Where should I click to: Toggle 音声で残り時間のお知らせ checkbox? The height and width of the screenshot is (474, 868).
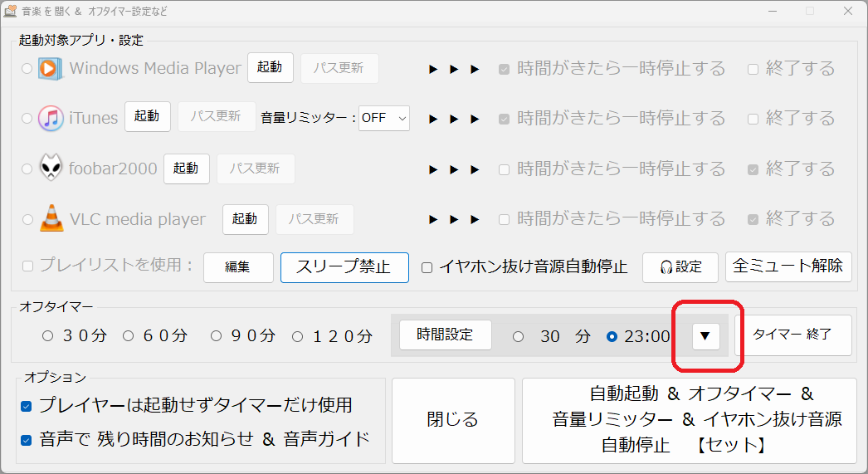[x=26, y=440]
